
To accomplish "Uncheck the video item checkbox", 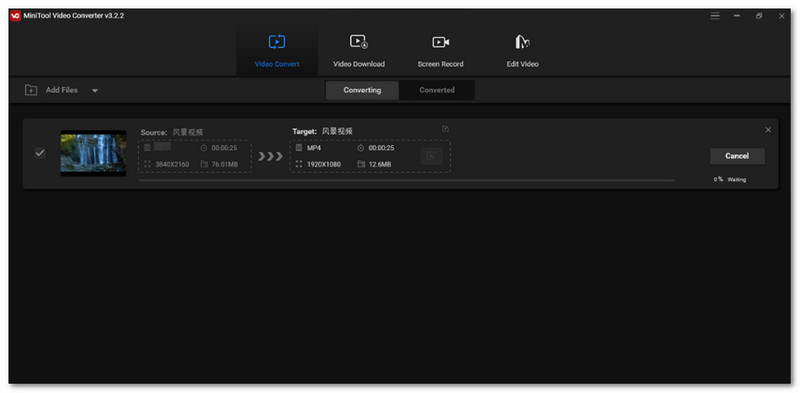I will [x=39, y=153].
